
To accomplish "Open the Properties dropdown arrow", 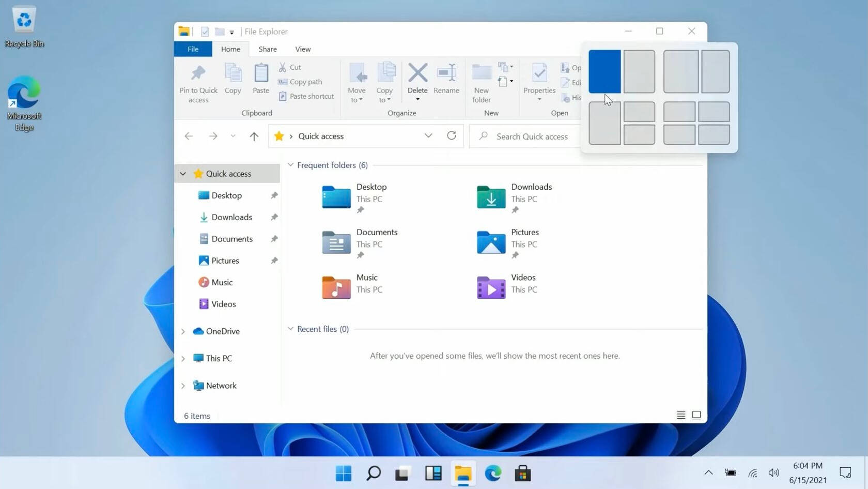I will point(539,98).
